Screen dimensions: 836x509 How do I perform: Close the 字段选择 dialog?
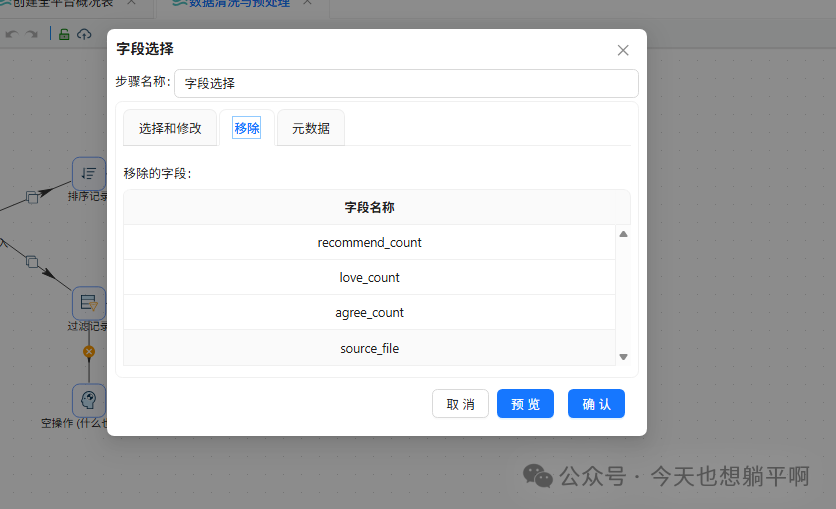tap(623, 50)
